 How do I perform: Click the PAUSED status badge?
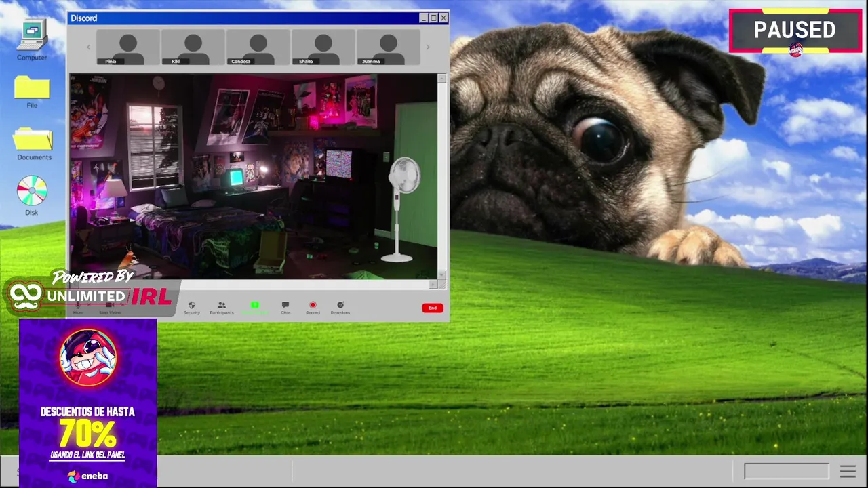(x=795, y=31)
